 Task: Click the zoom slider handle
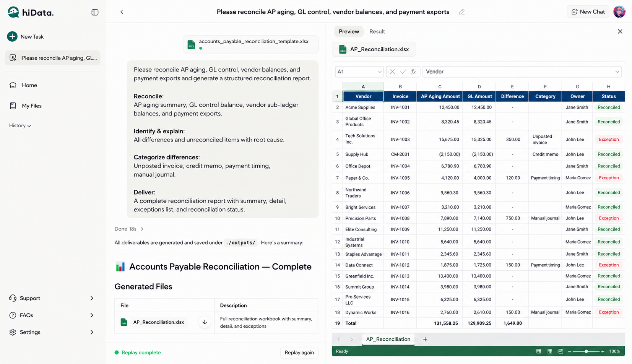click(x=586, y=351)
